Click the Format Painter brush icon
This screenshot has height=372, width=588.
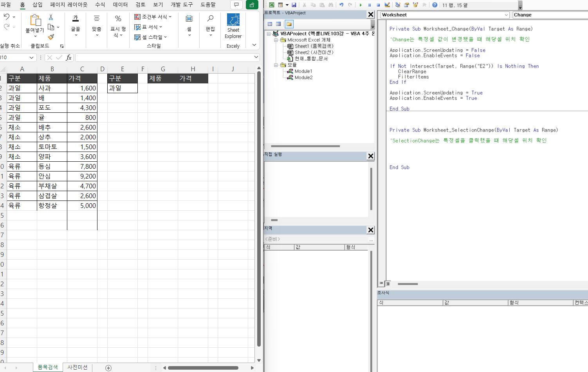51,37
